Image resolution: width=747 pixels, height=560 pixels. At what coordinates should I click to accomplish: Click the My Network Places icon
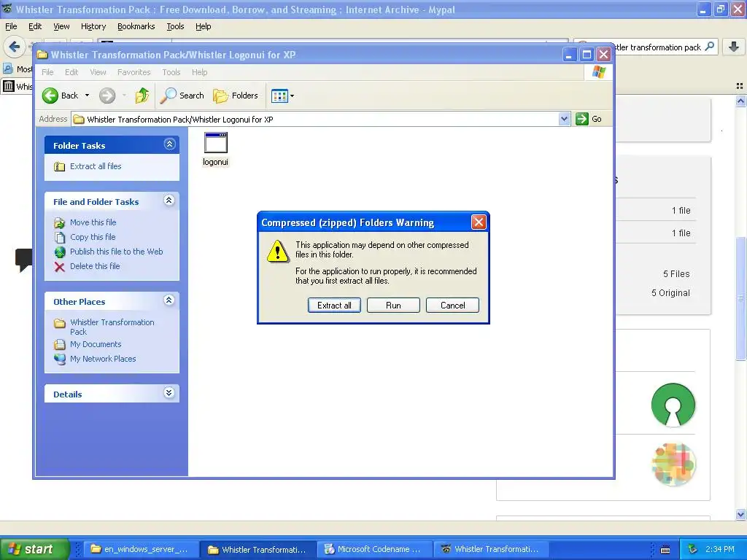(60, 359)
